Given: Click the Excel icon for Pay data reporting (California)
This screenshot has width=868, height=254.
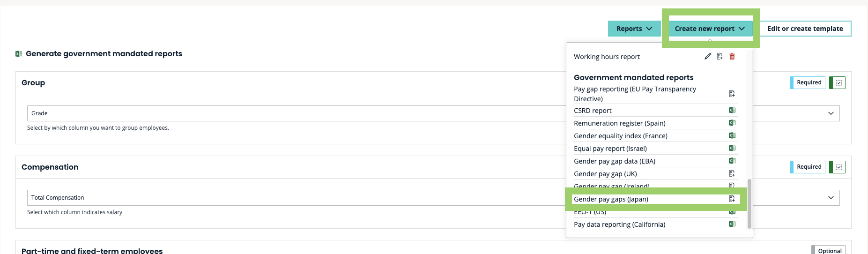Looking at the screenshot, I should [732, 224].
